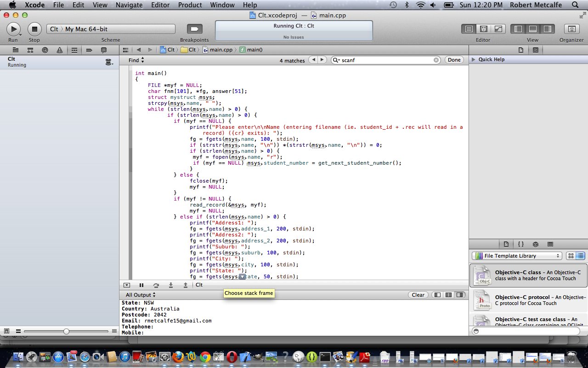Open the File Template Library dropdown

click(x=517, y=256)
